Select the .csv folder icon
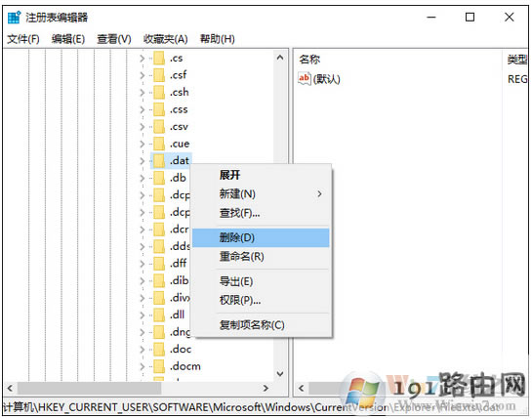This screenshot has width=532, height=419. [159, 127]
